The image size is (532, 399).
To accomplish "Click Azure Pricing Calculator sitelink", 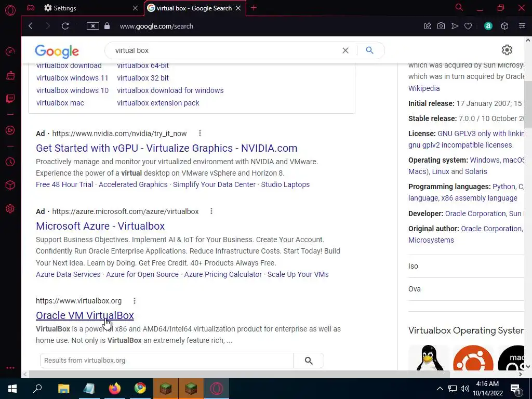I will pyautogui.click(x=223, y=274).
